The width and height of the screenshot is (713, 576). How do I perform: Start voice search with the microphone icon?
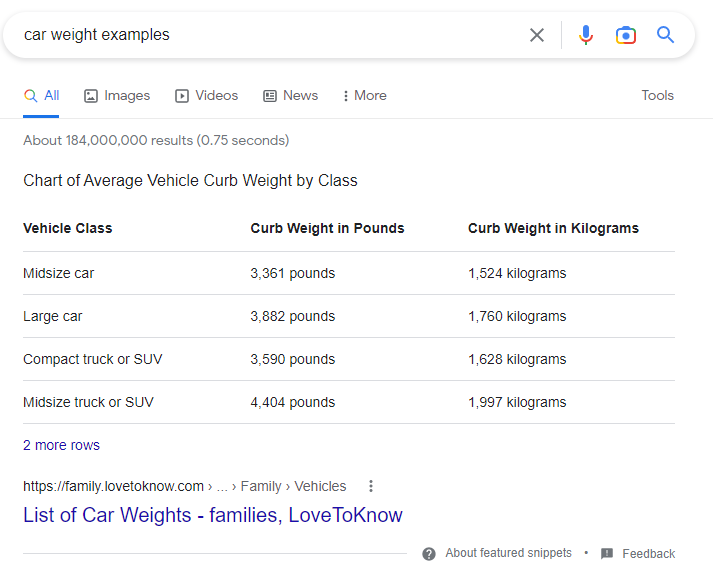[x=586, y=35]
